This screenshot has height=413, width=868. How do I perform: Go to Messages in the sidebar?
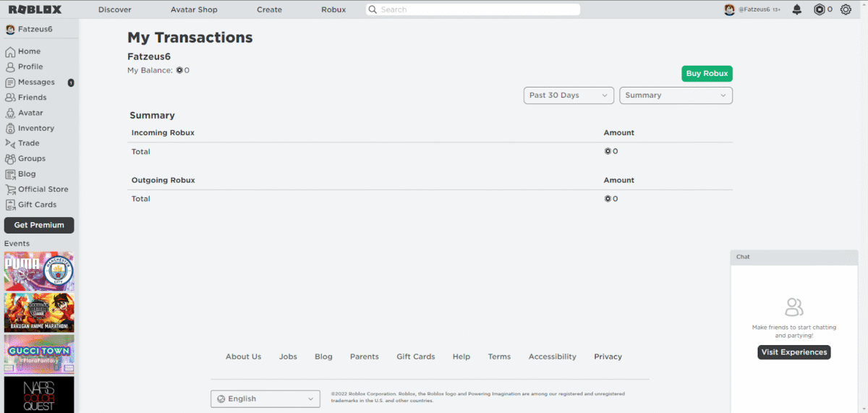(36, 82)
